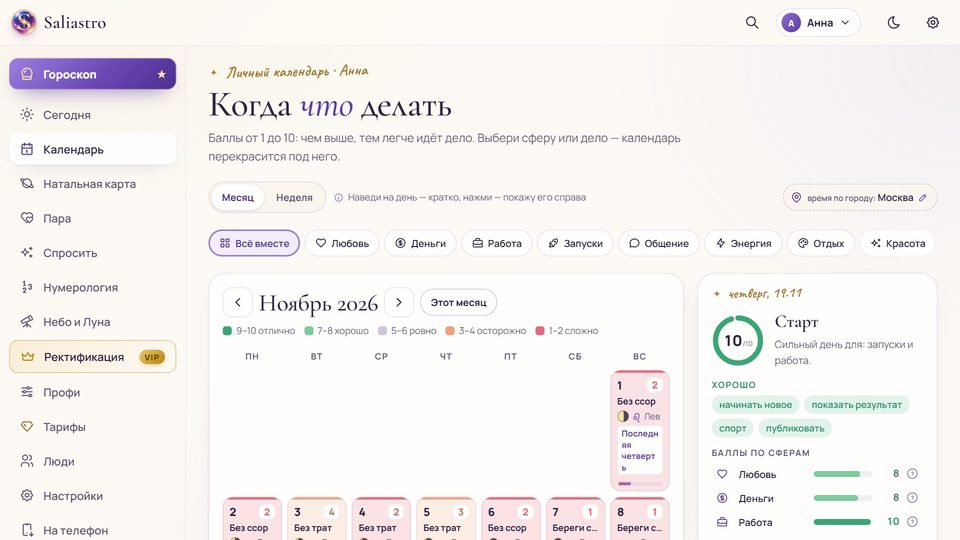Open settings with the header gear icon
960x540 pixels.
pyautogui.click(x=932, y=23)
